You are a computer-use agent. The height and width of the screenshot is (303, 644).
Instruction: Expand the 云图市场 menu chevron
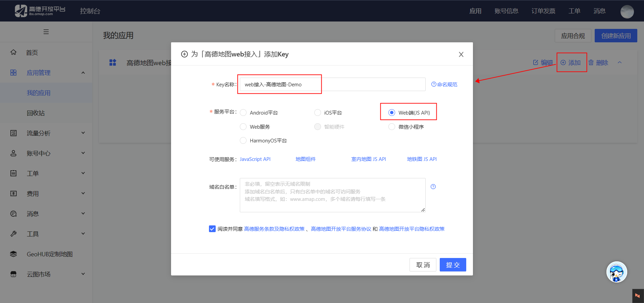pos(83,274)
